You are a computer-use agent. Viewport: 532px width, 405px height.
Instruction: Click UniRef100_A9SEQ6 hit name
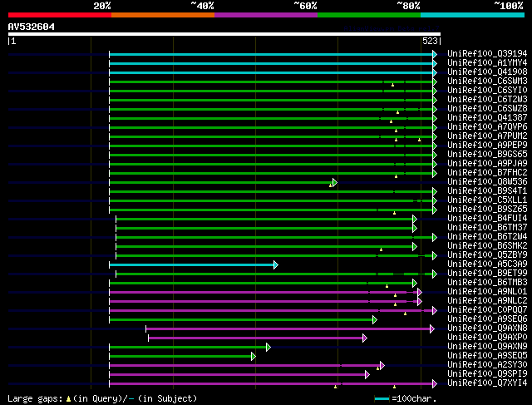tap(487, 319)
